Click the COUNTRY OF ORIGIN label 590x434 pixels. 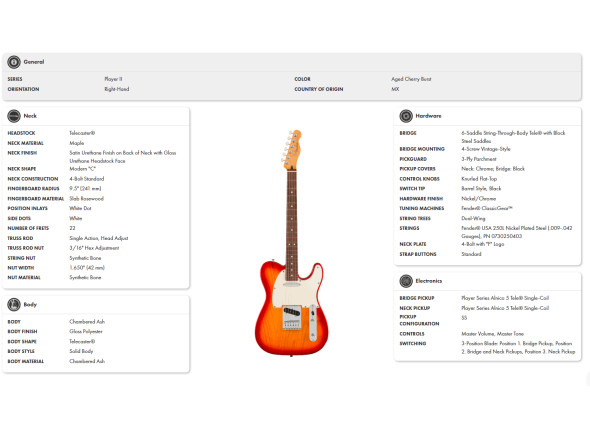point(319,89)
